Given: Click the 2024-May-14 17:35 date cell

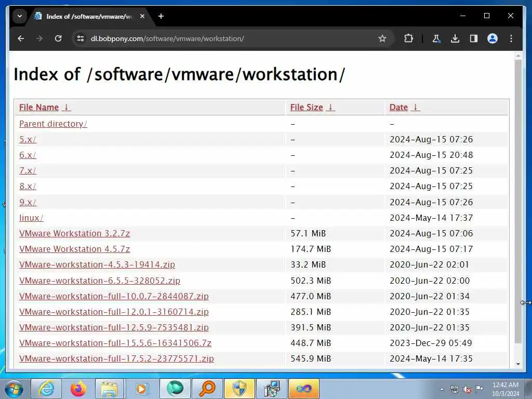Looking at the screenshot, I should coord(431,359).
